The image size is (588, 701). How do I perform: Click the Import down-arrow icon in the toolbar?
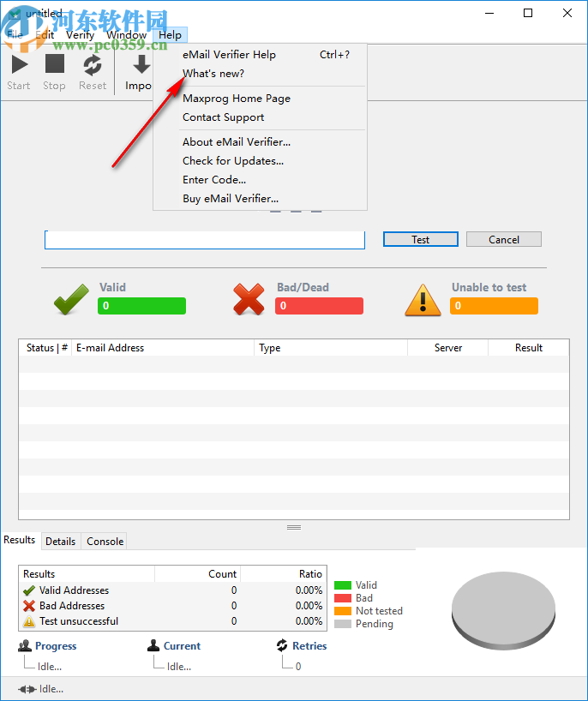[141, 64]
